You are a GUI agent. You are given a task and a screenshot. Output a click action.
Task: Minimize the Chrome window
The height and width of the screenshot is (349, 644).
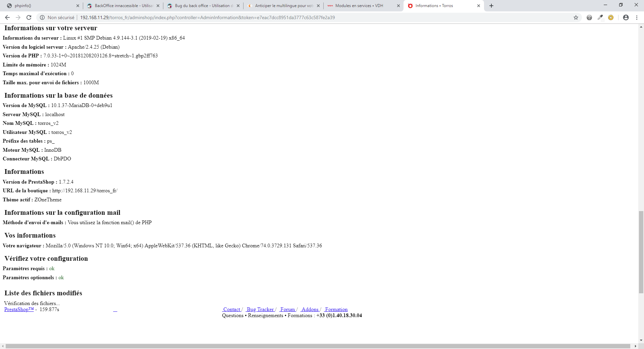click(x=605, y=5)
